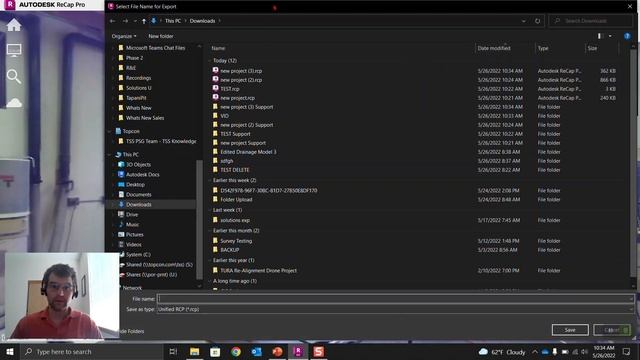The image size is (640, 360).
Task: Sort by the Name column header
Action: pyautogui.click(x=218, y=48)
